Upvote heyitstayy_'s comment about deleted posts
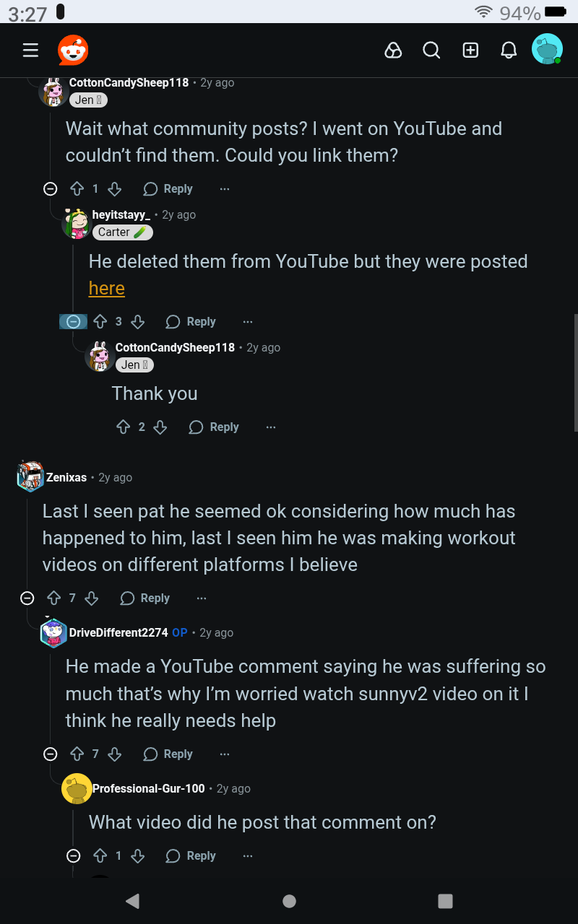 click(100, 322)
